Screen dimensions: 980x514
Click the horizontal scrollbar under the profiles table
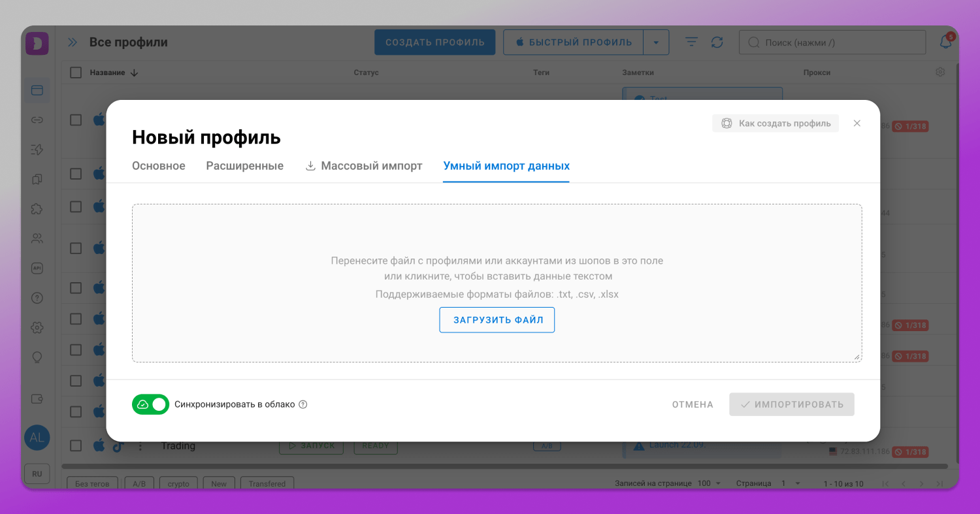pos(504,466)
